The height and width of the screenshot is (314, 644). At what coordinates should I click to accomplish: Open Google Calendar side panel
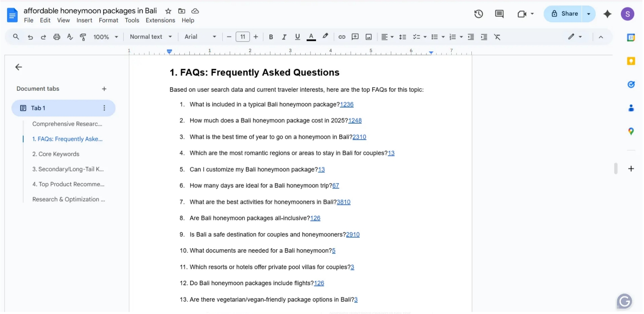point(631,37)
